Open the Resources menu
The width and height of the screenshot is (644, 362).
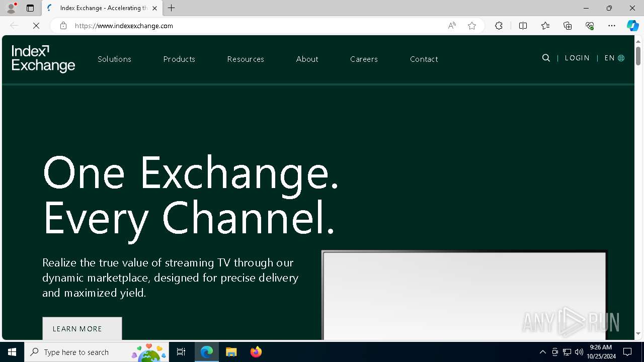[246, 59]
